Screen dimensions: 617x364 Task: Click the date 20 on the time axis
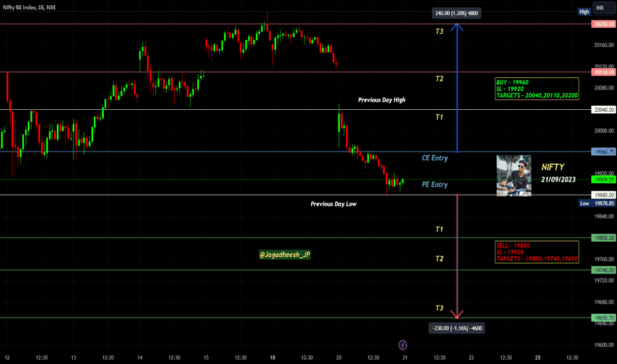[339, 357]
